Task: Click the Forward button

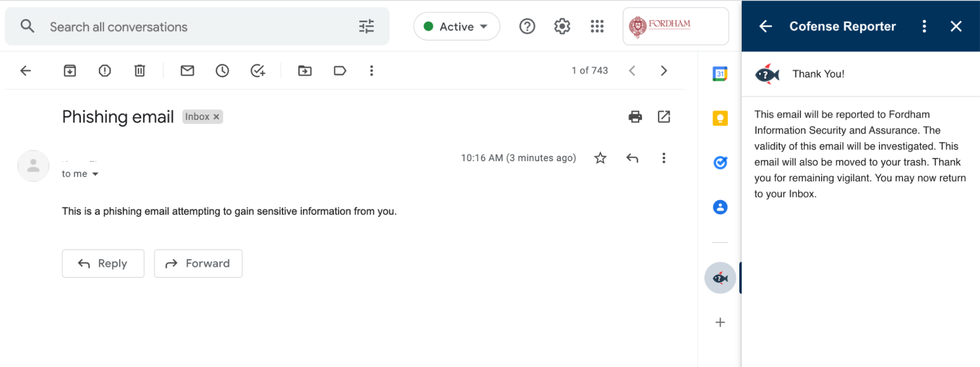Action: coord(198,264)
